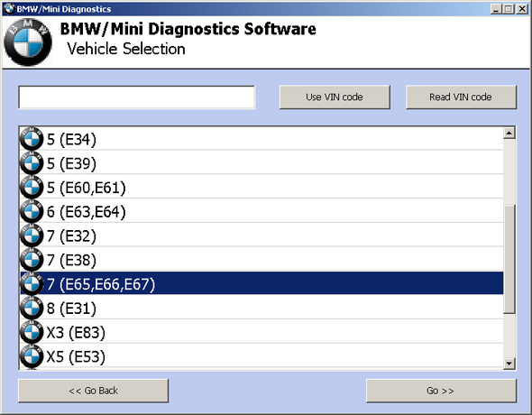
Task: Focus the VIN code input field
Action: 137,97
